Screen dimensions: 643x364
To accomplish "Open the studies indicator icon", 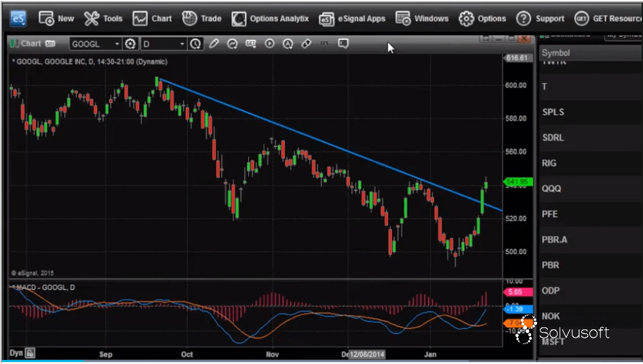I will pos(232,43).
